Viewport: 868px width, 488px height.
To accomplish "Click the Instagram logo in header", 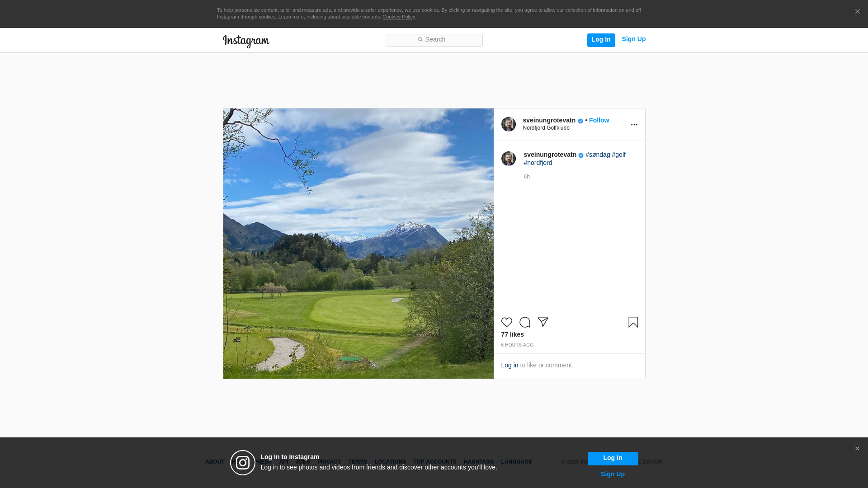I will click(246, 41).
